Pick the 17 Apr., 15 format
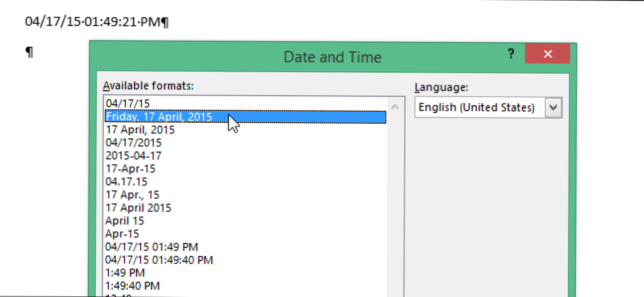 coord(132,195)
